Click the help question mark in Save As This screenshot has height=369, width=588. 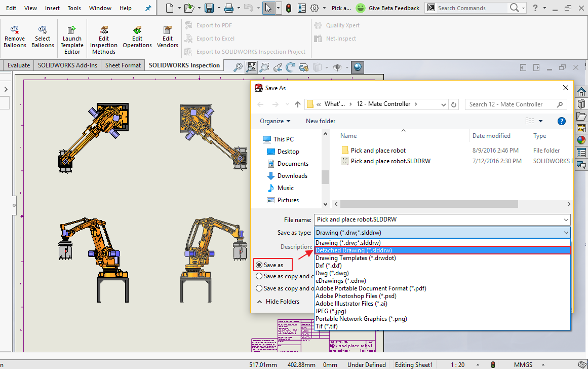click(561, 121)
